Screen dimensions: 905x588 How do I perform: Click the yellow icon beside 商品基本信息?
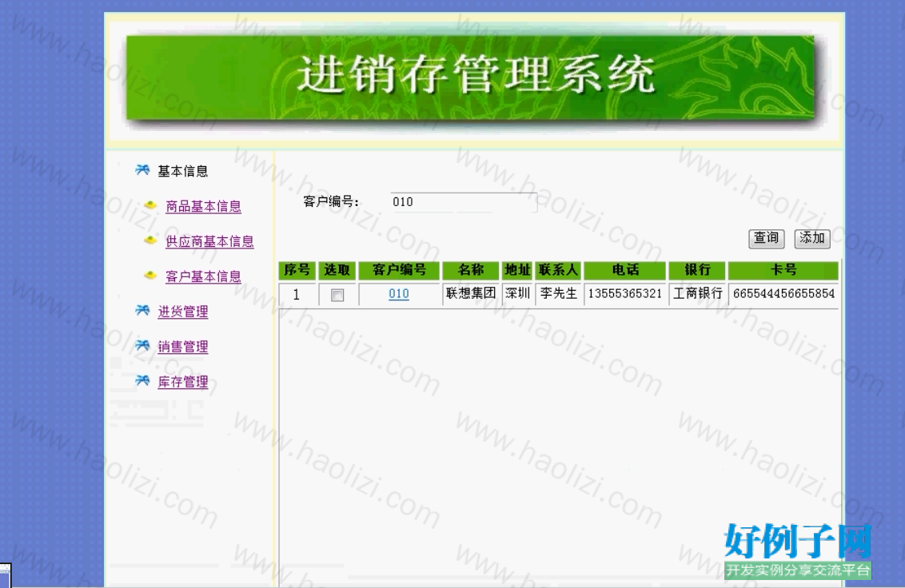tap(150, 205)
